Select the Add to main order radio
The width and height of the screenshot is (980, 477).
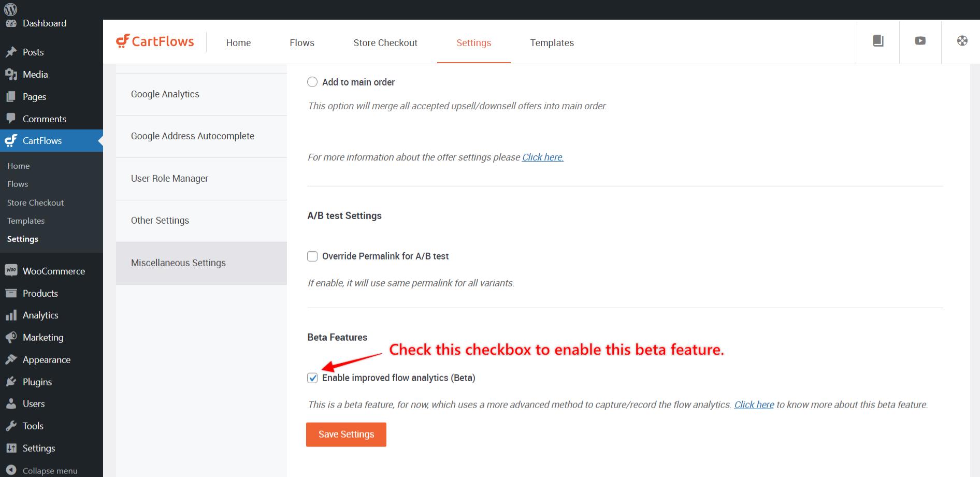(x=312, y=82)
